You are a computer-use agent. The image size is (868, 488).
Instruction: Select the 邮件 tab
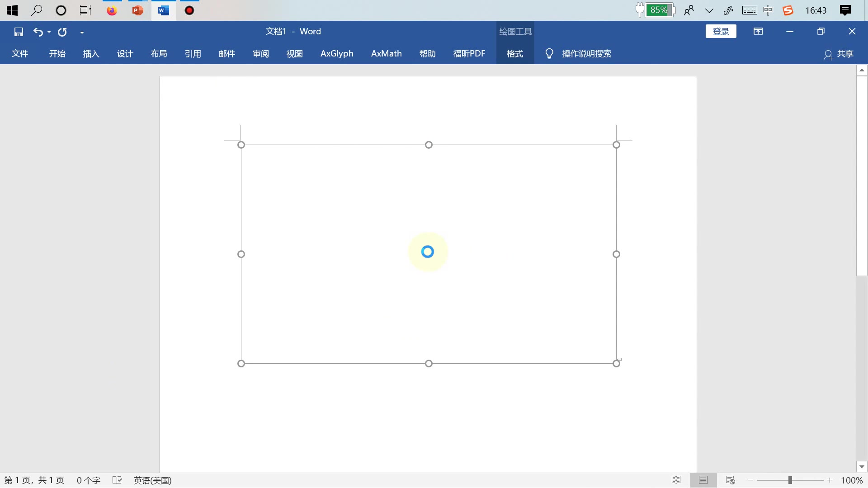click(227, 54)
